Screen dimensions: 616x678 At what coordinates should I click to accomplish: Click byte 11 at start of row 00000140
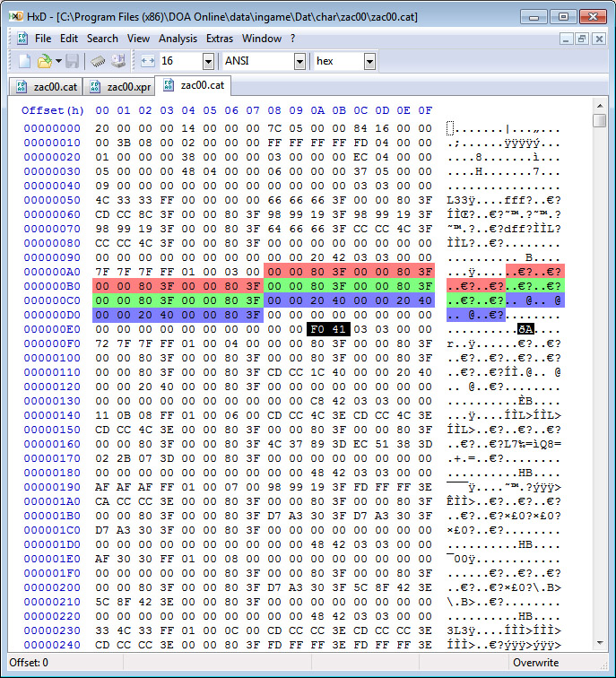pyautogui.click(x=102, y=415)
